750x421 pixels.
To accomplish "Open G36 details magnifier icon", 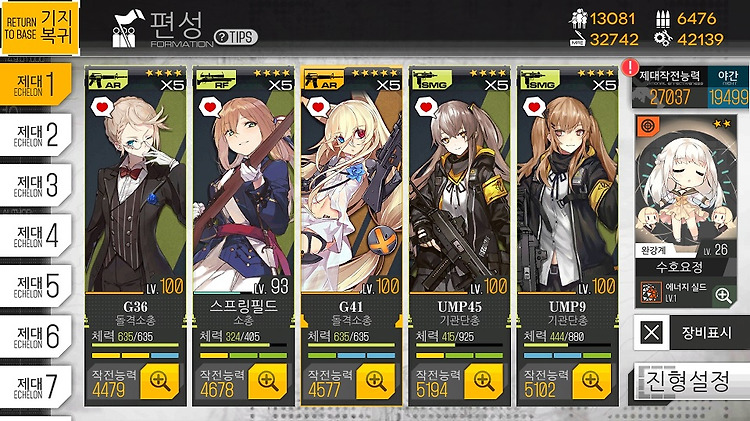I will (160, 381).
